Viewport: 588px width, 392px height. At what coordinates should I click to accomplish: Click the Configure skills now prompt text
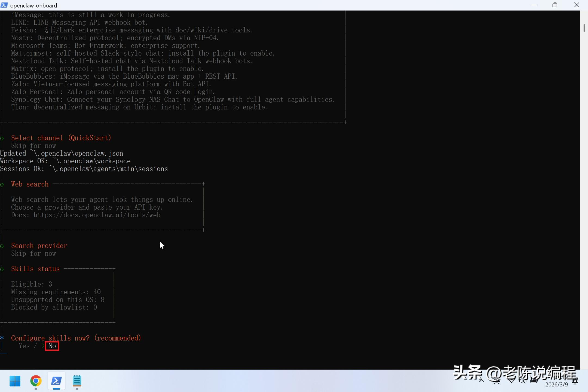point(76,338)
